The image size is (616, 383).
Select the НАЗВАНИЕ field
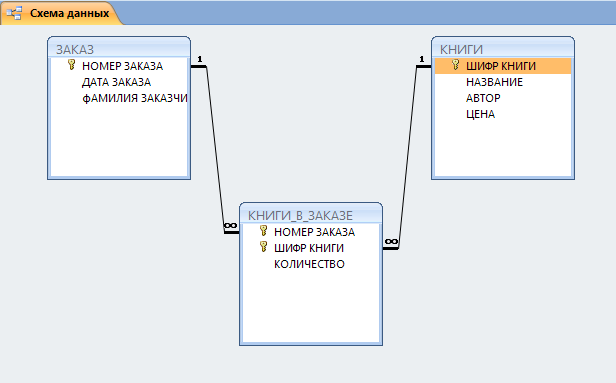(503, 82)
